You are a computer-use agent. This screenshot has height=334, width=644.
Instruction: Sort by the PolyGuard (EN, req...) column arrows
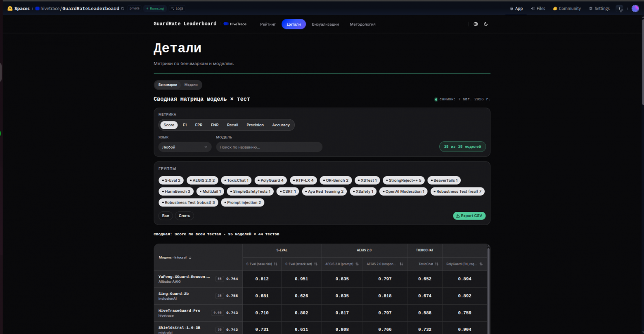tap(481, 264)
